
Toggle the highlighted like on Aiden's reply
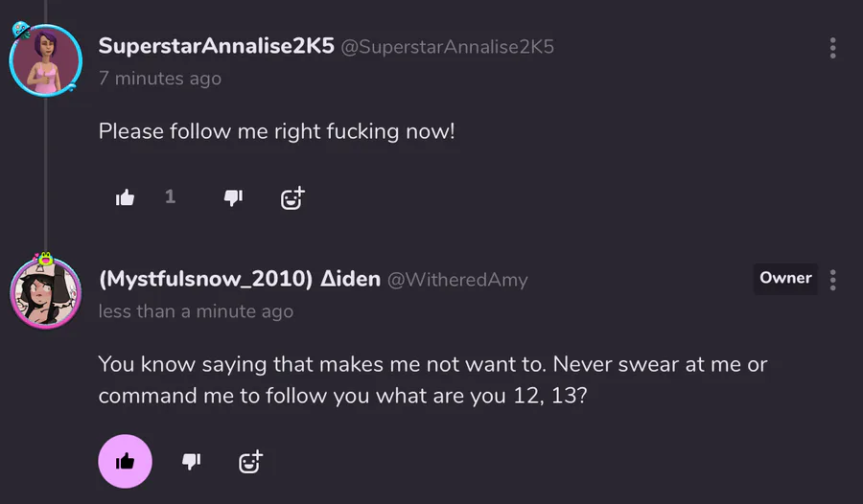pyautogui.click(x=125, y=461)
